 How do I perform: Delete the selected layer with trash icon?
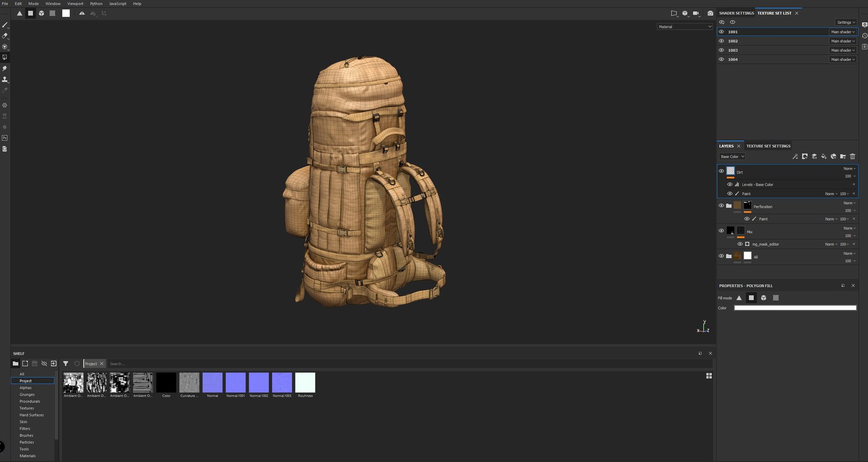[853, 156]
